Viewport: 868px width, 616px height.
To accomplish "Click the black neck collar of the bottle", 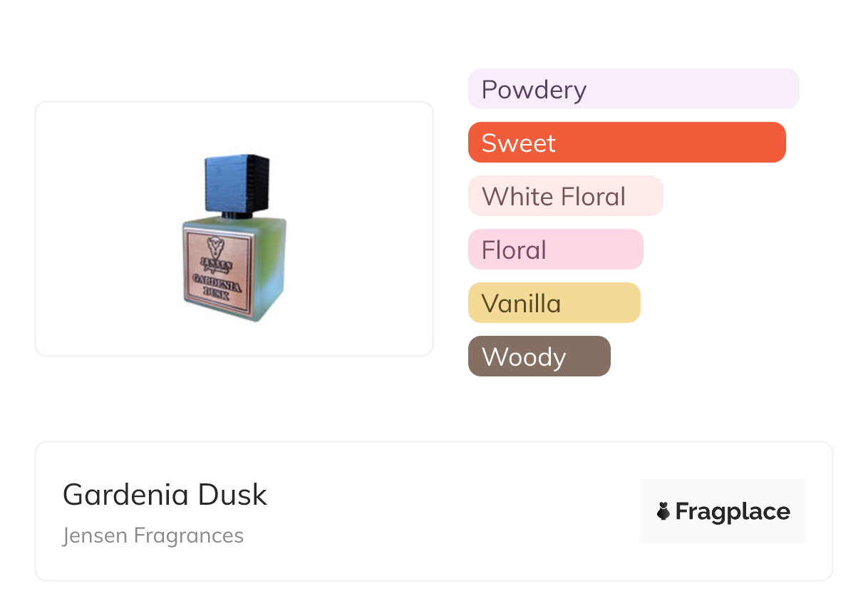I will [232, 213].
